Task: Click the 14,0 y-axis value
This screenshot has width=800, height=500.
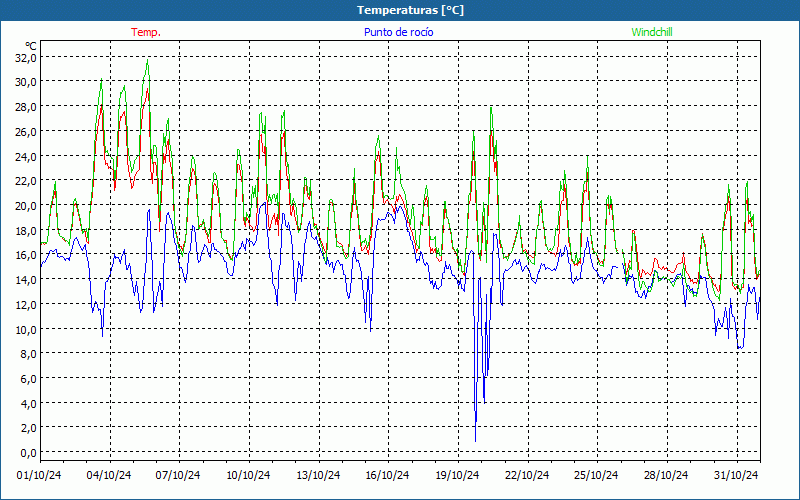Action: [x=26, y=279]
